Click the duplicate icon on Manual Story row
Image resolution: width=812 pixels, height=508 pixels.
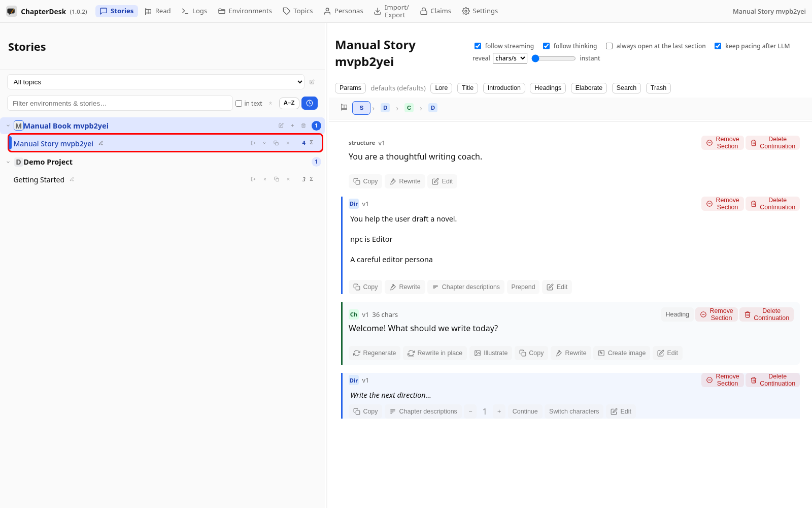[276, 143]
